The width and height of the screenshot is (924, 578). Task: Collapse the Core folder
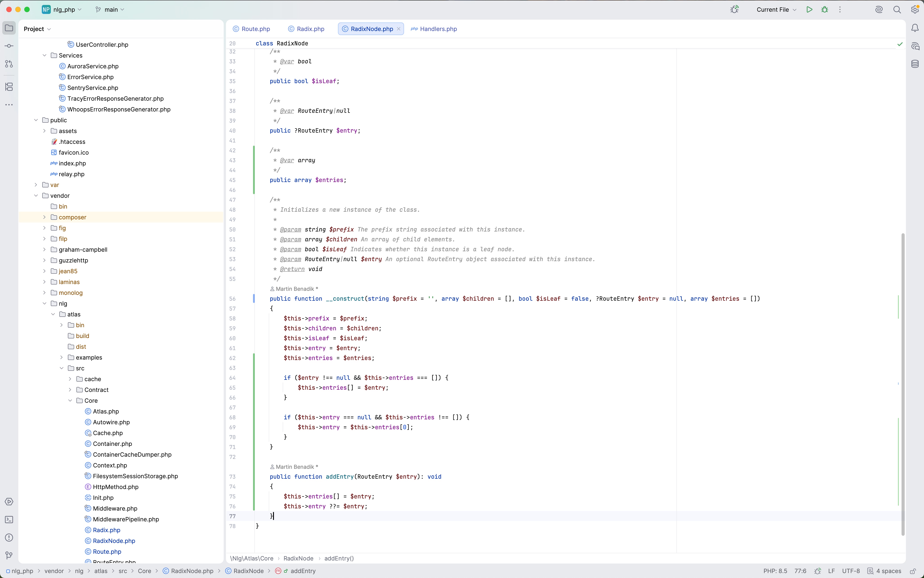[70, 401]
